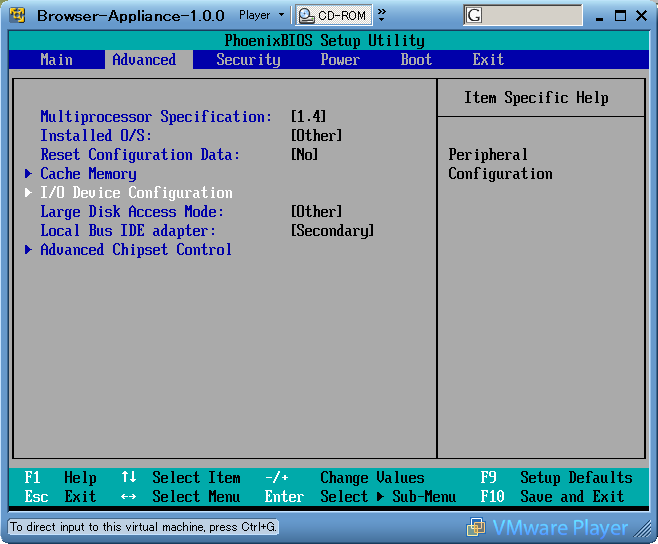Screen dimensions: 658x544
Task: Switch to the Main BIOS tab
Action: 56,60
